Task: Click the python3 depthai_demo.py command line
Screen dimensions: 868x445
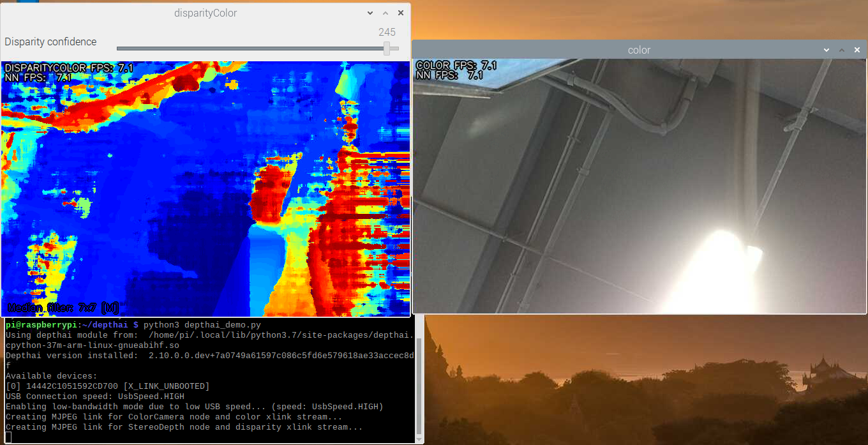Action: 202,324
